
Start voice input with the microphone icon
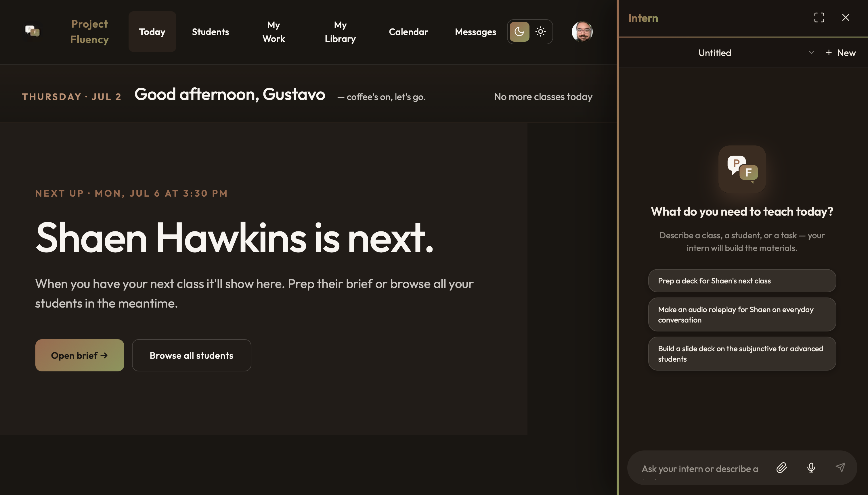coord(811,468)
